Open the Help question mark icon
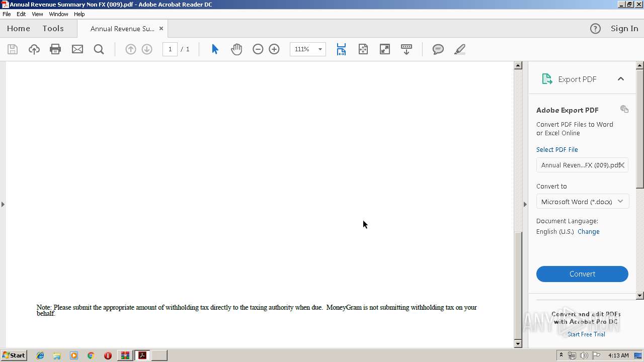The width and height of the screenshot is (644, 362). point(595,29)
